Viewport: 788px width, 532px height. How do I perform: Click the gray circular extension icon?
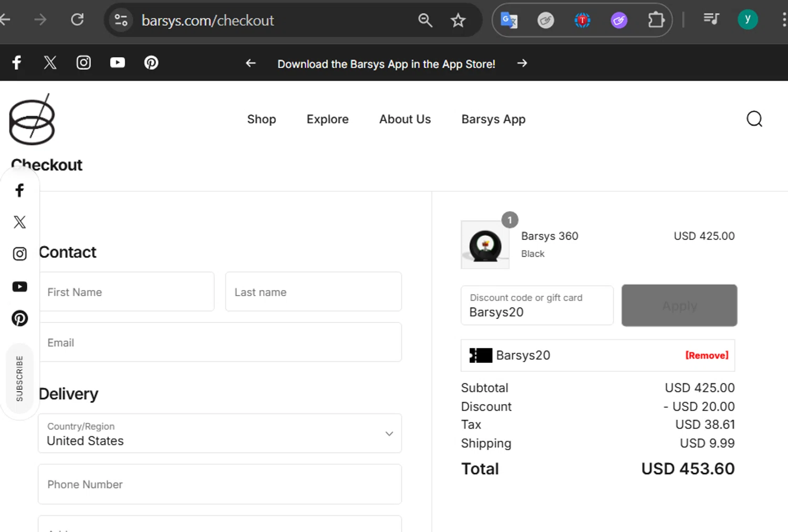point(546,20)
